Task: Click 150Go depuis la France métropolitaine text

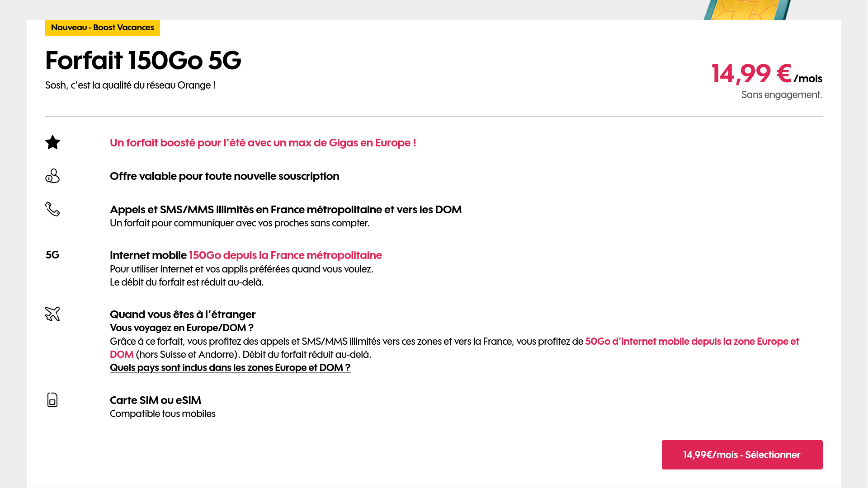Action: tap(285, 255)
